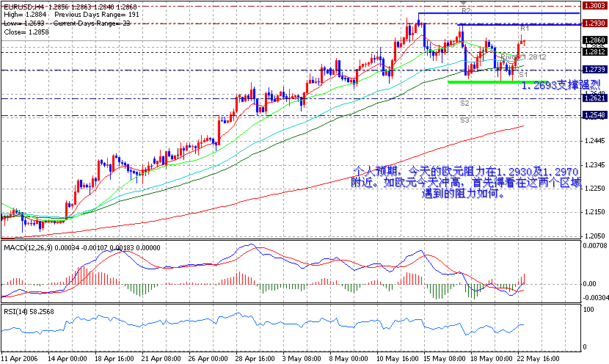609x364 pixels.
Task: Select the S1 support label
Action: pos(523,74)
